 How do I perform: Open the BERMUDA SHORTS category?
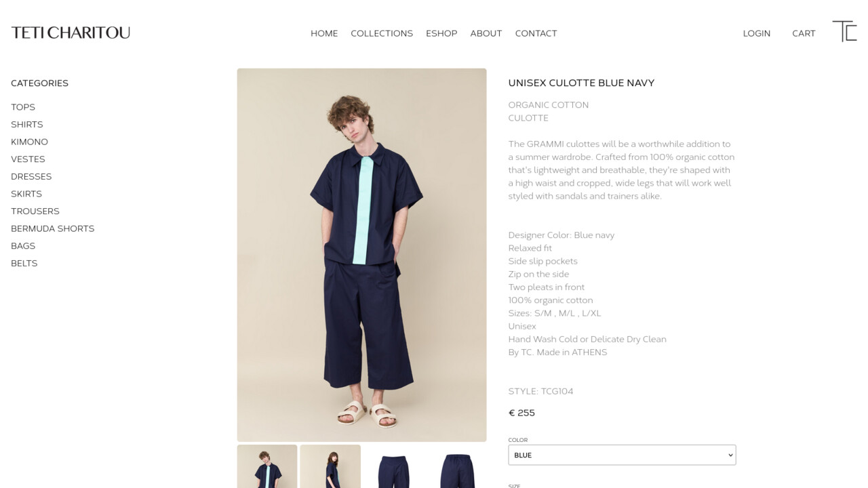point(52,228)
